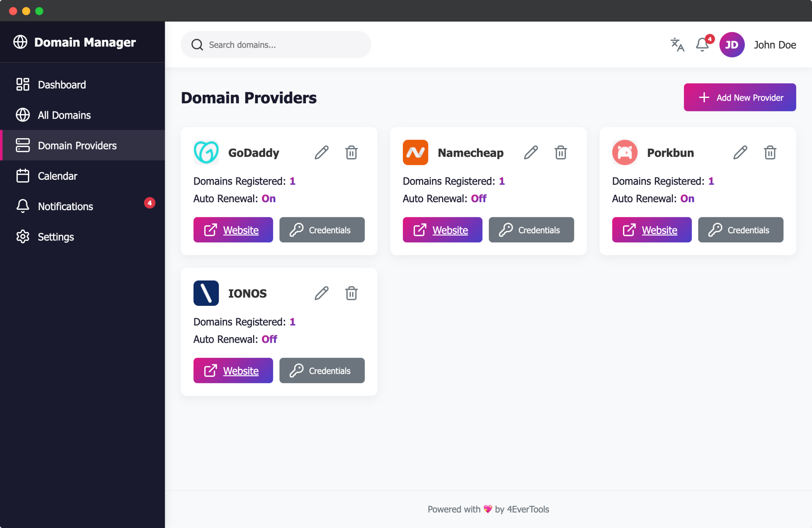Delete the Namecheap provider using the trash icon

point(561,152)
